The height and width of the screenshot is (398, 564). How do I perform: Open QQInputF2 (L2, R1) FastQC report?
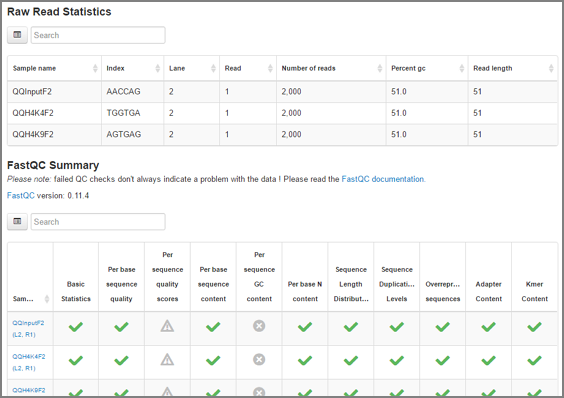[x=28, y=329]
